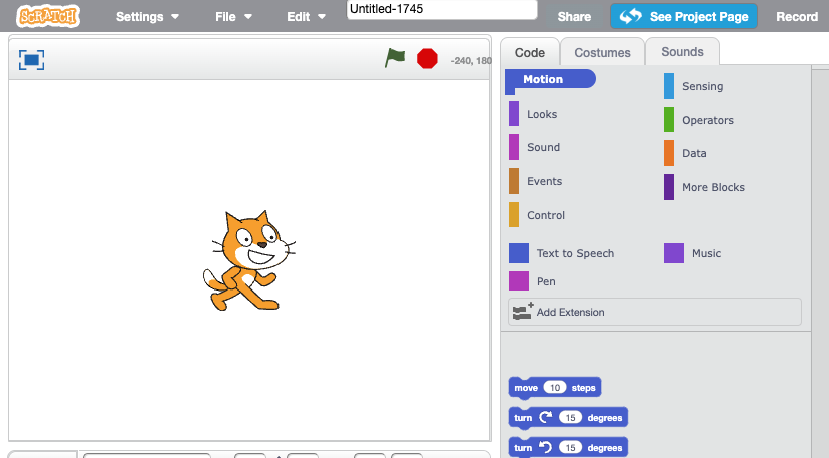The height and width of the screenshot is (458, 829).
Task: Select the Motion block category
Action: tap(550, 79)
